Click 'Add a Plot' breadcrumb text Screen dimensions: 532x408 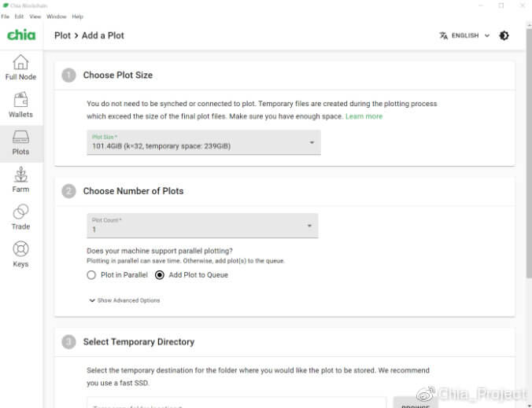[x=103, y=35]
